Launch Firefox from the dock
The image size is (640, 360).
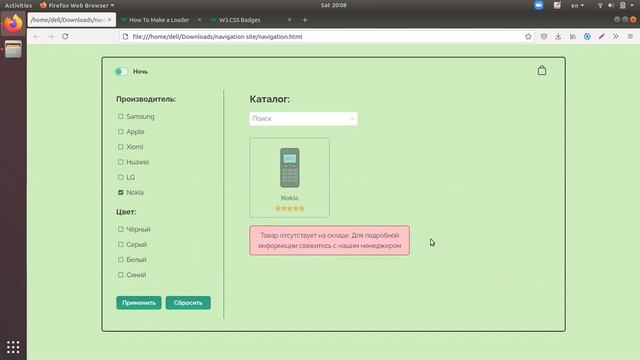coord(13,24)
